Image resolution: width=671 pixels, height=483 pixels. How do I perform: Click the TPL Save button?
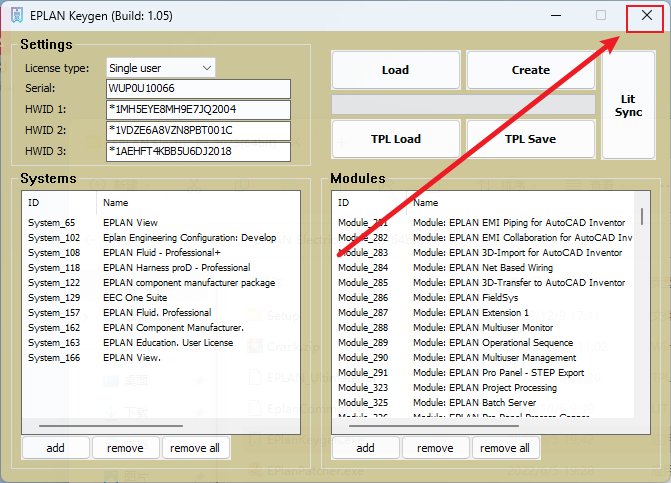(x=531, y=139)
